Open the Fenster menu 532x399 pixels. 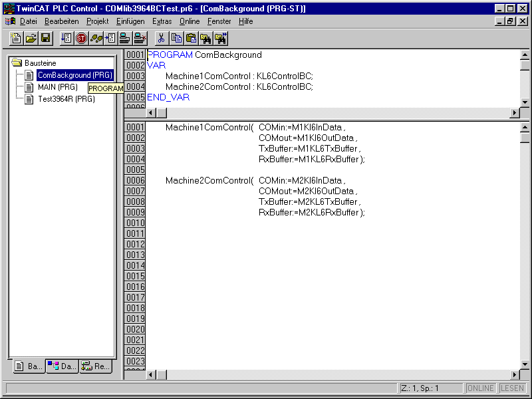click(219, 21)
